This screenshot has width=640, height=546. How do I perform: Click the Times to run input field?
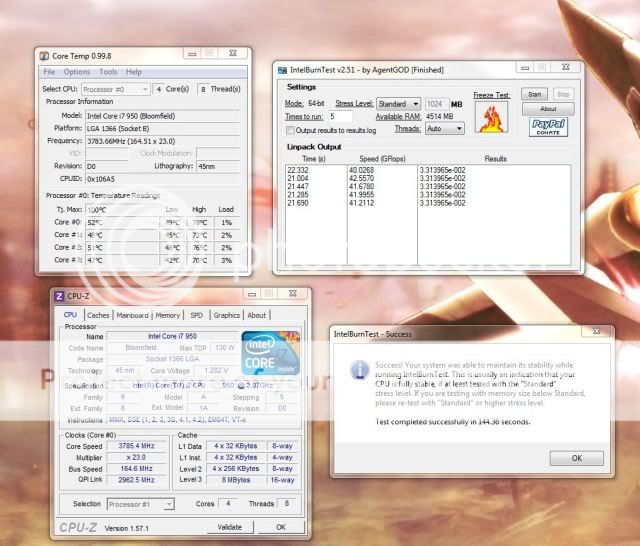[x=340, y=117]
